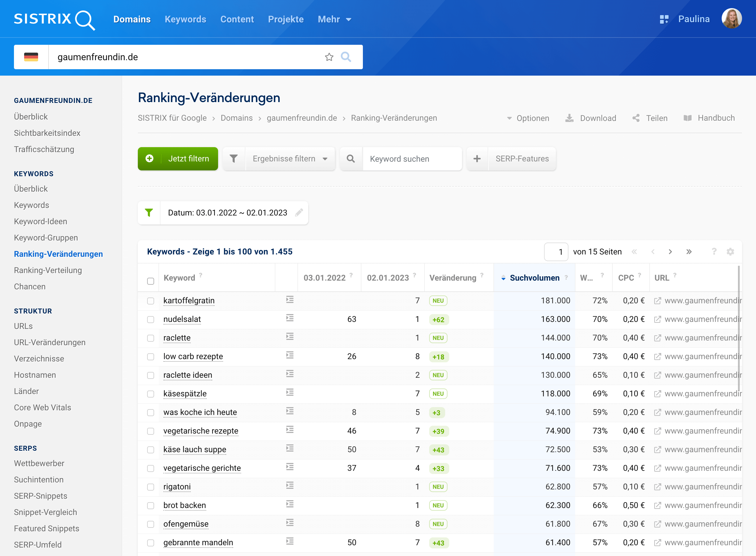
Task: Click the plus icon beside SERP-Features
Action: tap(477, 158)
